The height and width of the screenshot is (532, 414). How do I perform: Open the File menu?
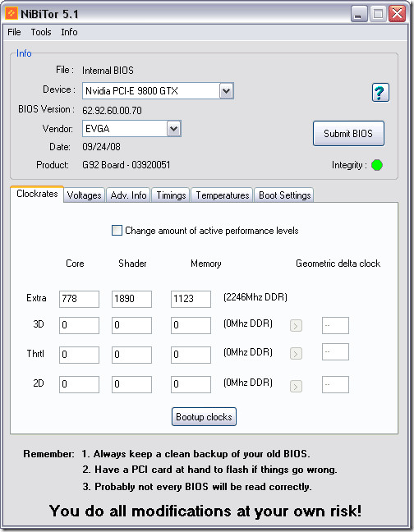14,32
